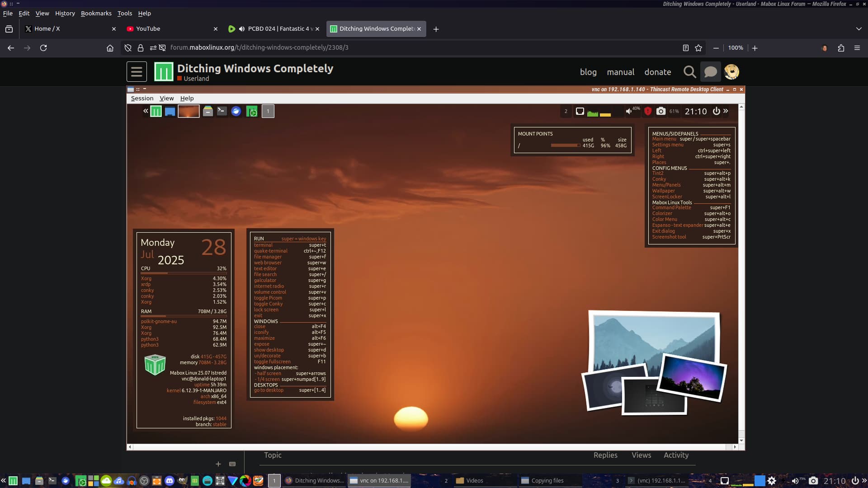Expand the remote panel right chevron

pyautogui.click(x=726, y=111)
